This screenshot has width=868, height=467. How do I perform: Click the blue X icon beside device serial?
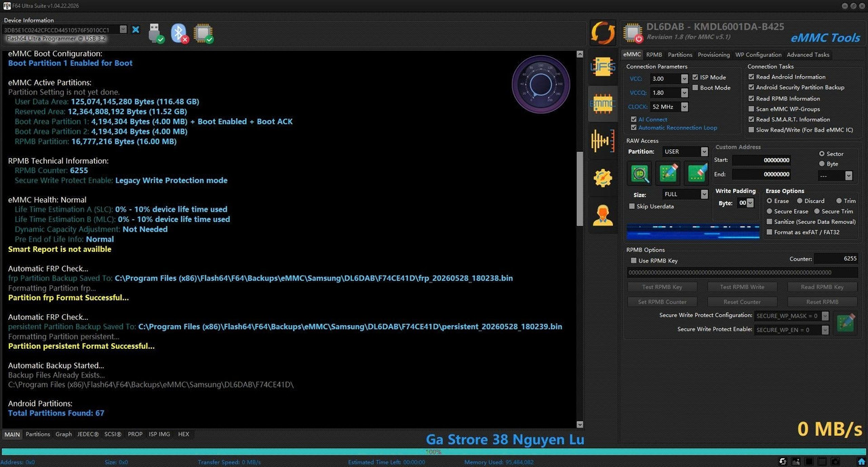(x=136, y=30)
